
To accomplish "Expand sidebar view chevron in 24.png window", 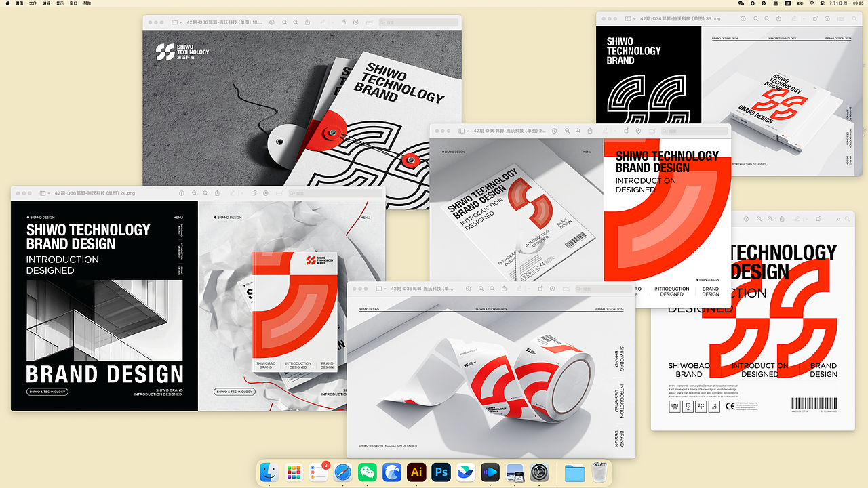I will [x=49, y=193].
